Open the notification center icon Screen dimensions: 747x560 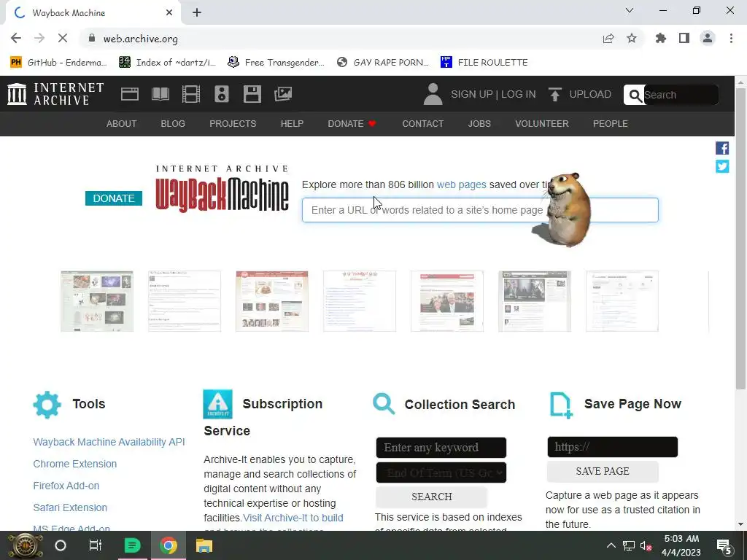coord(724,545)
